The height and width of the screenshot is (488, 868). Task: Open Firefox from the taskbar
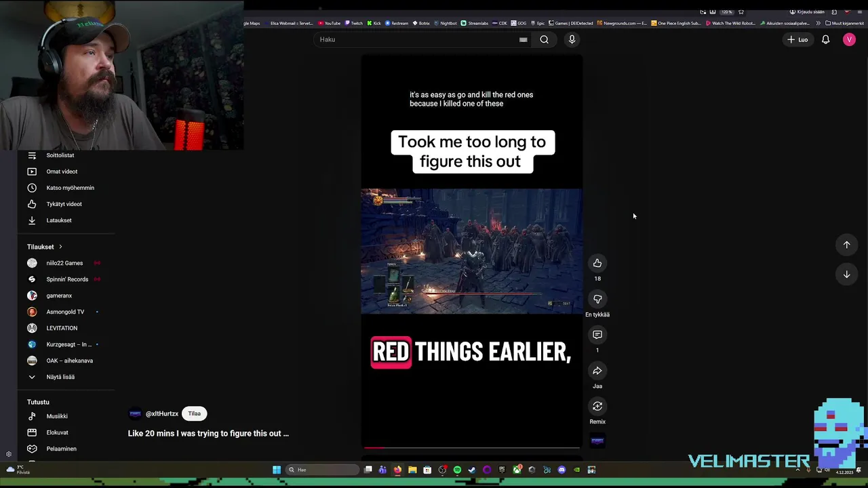[x=397, y=470]
